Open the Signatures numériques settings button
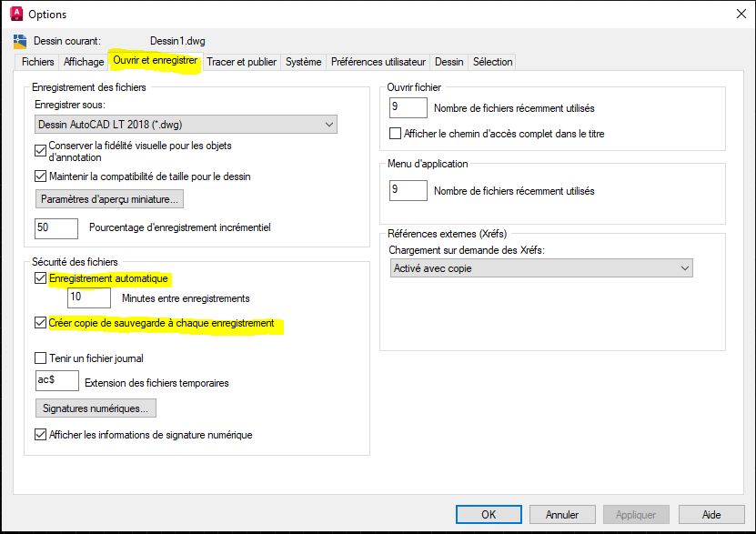 pos(96,408)
